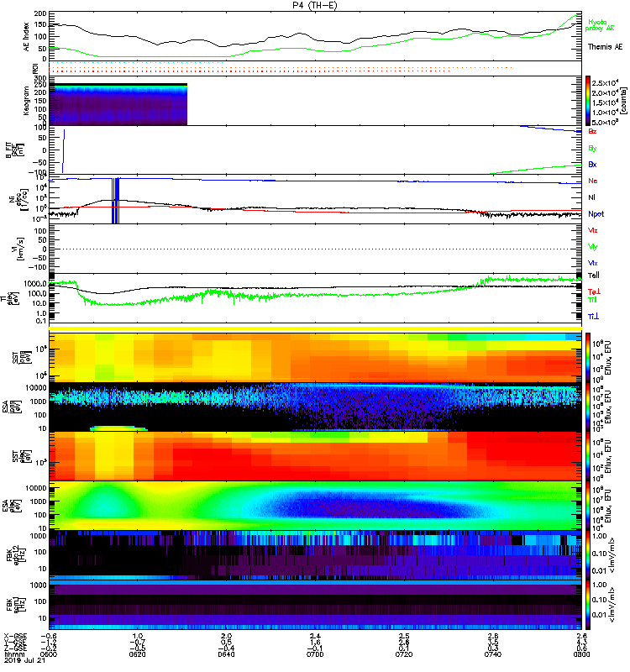Click the FBK scm1 amplitude color bar
Viewport: 630px width, 672px height.
tap(588, 604)
